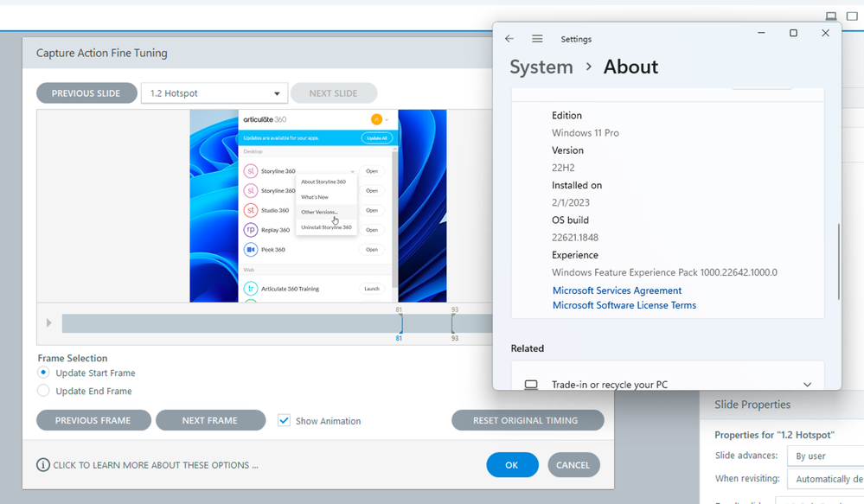Open the Slide advances By user dropdown
The width and height of the screenshot is (864, 504).
(826, 456)
